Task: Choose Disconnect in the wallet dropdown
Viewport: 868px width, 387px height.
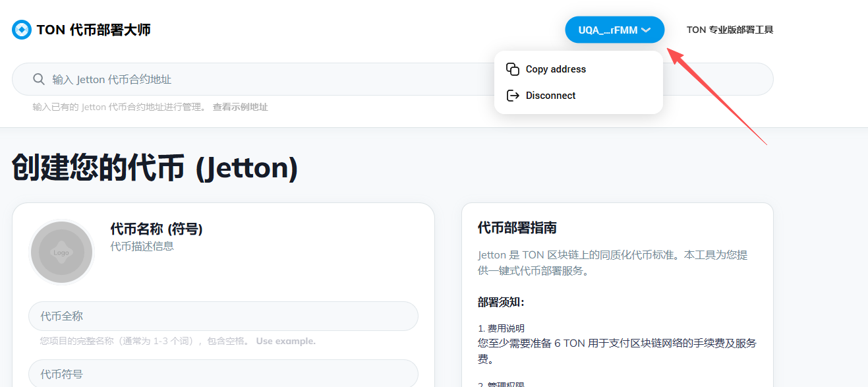Action: [550, 96]
